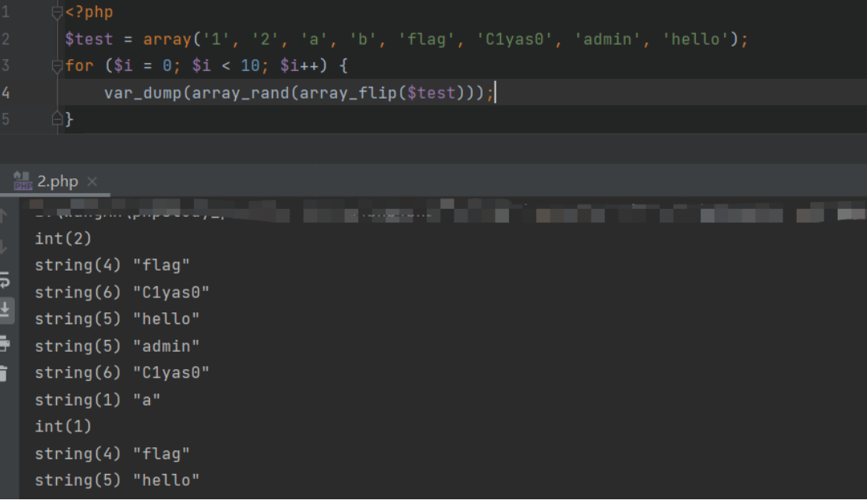Image resolution: width=867 pixels, height=504 pixels.
Task: Click the int(1) output line
Action: 63,427
